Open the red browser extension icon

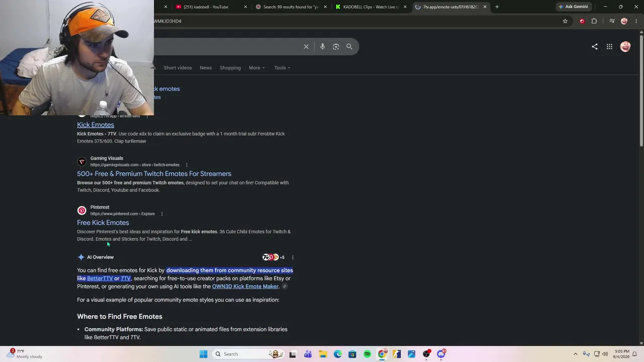(582, 21)
